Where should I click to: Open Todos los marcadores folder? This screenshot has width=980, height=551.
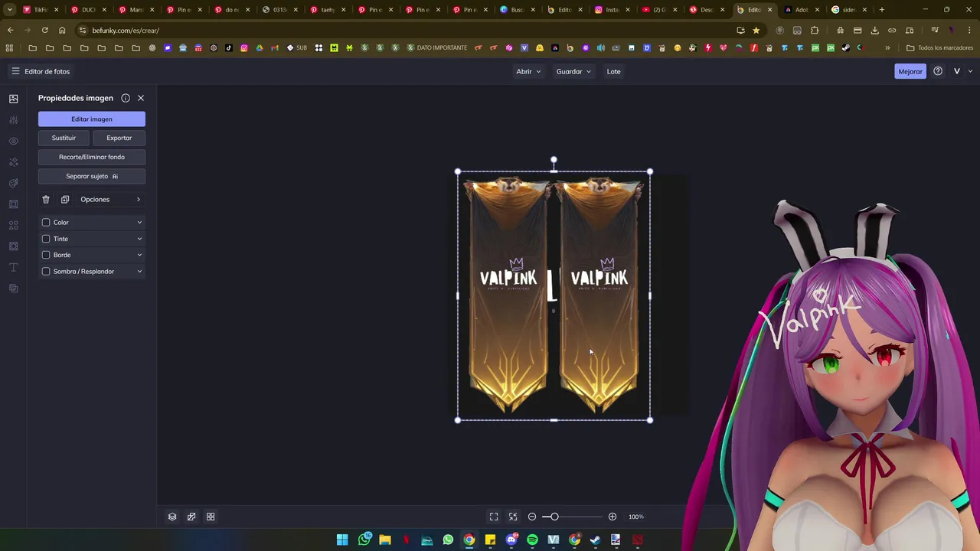[939, 47]
